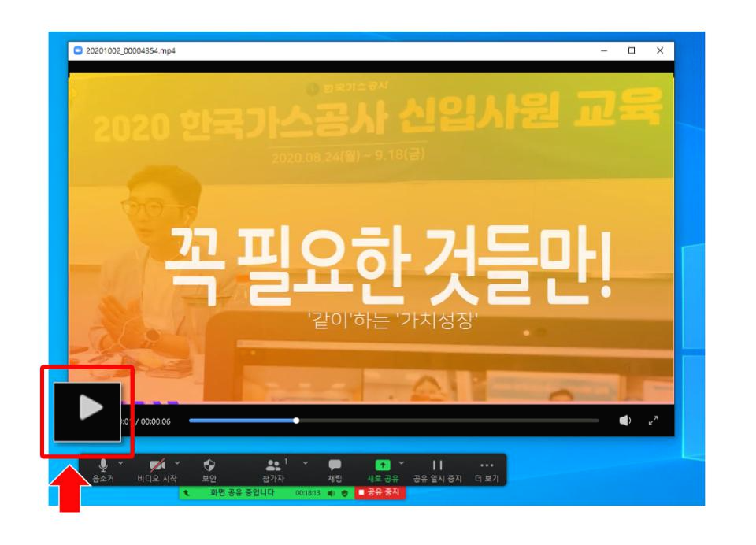
Task: Expand the chevron next to 참가자
Action: pyautogui.click(x=306, y=463)
